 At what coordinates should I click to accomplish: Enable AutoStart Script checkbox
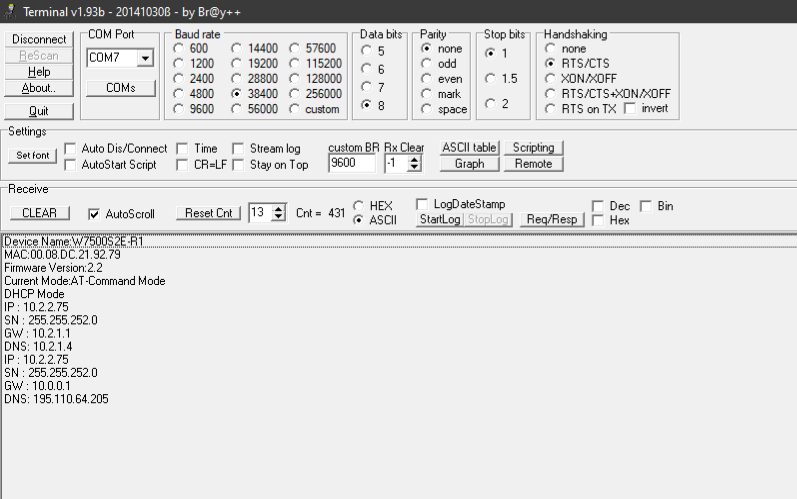[71, 165]
